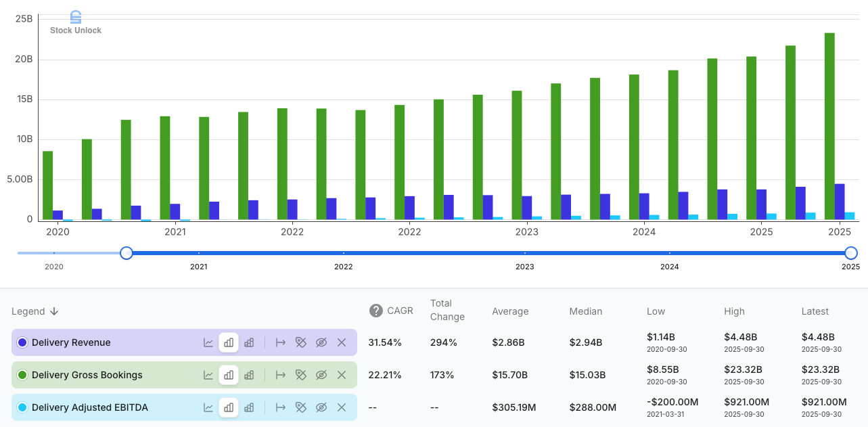Open the green Delivery Gross Bookings color swatch
This screenshot has height=427, width=868.
pos(22,375)
